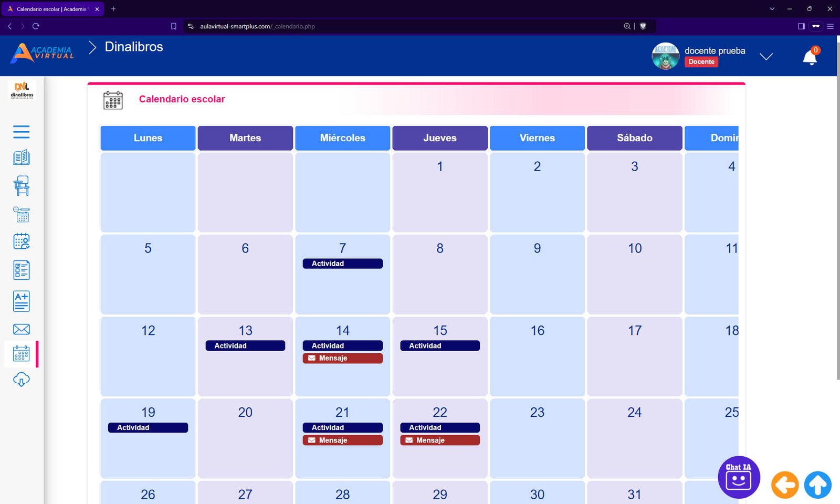Image resolution: width=840 pixels, height=504 pixels.
Task: Open the mail envelope icon in sidebar
Action: pyautogui.click(x=21, y=329)
